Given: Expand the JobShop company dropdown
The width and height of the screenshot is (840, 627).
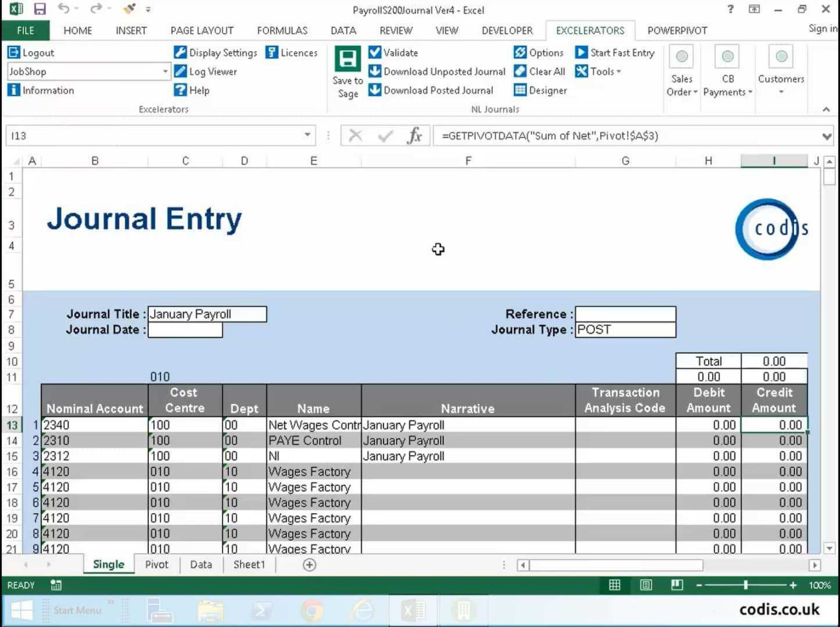Looking at the screenshot, I should (x=165, y=72).
